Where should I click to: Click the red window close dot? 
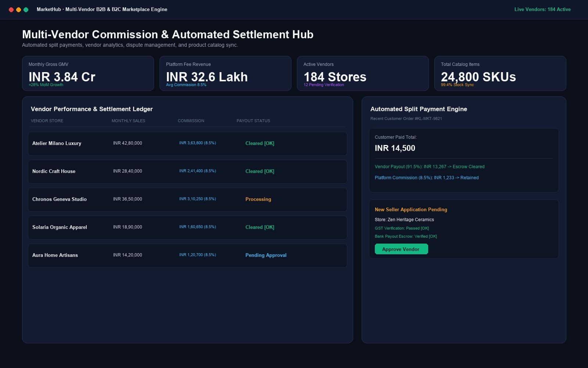(11, 10)
